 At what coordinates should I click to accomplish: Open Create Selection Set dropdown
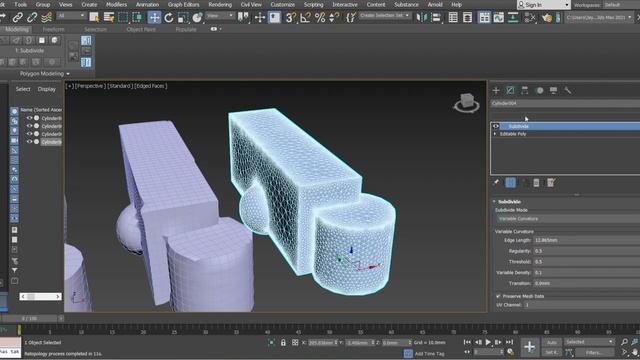click(x=384, y=16)
